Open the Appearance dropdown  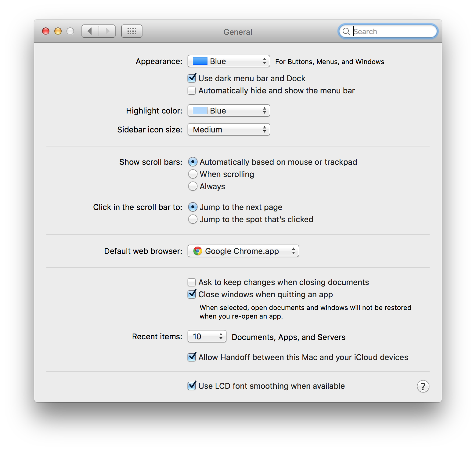[229, 61]
